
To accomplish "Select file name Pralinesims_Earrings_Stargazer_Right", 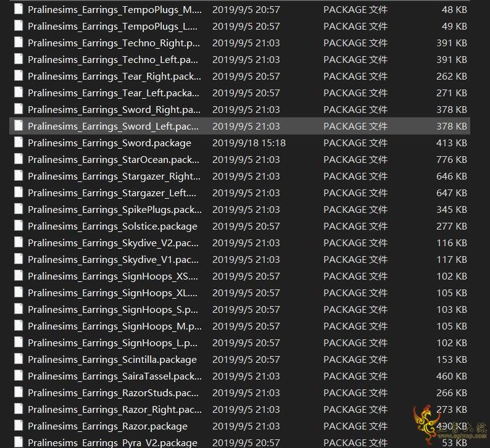I will coord(114,176).
